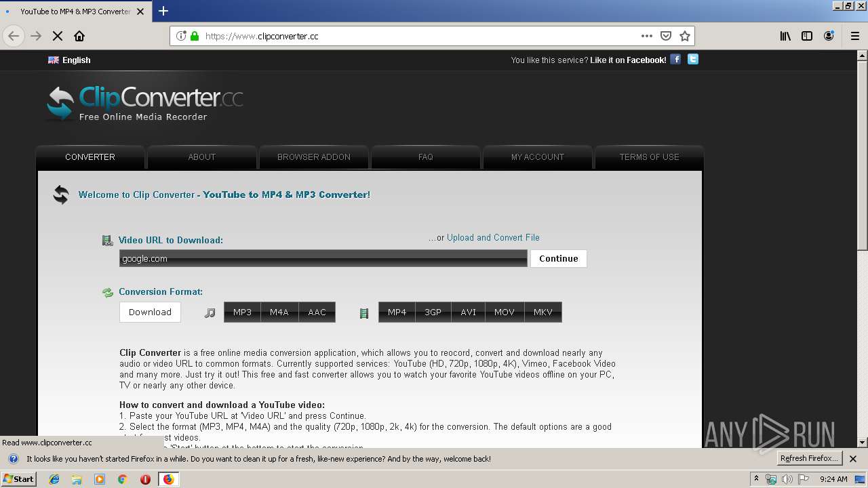This screenshot has height=488, width=868.
Task: Go to the Firefox home page
Action: [x=79, y=36]
